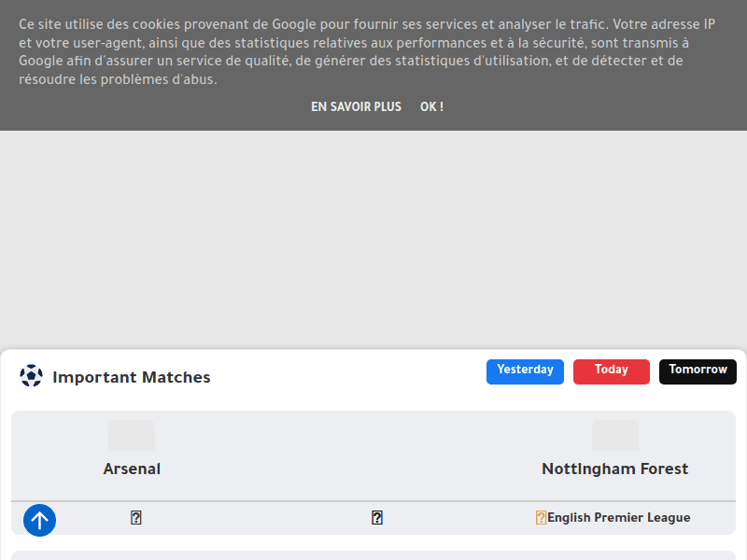Switch to Yesterday's matches

pyautogui.click(x=525, y=371)
